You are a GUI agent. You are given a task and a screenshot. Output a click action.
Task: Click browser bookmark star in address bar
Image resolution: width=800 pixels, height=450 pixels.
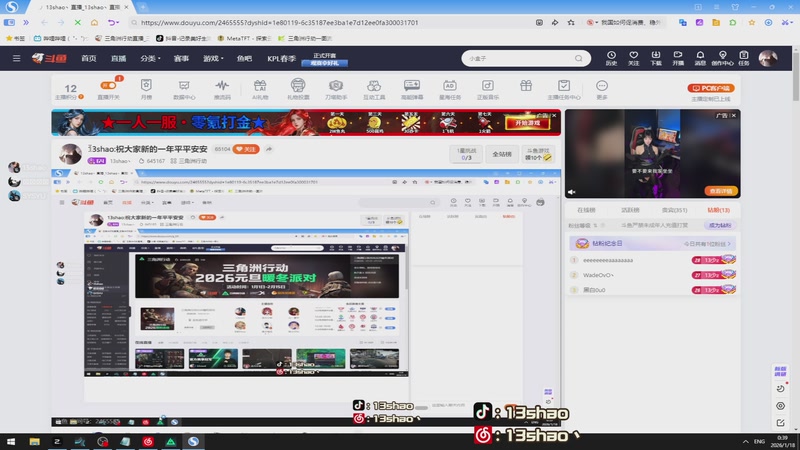click(571, 22)
